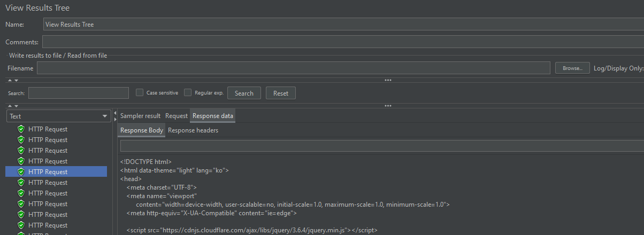Click the Search button

pyautogui.click(x=244, y=93)
